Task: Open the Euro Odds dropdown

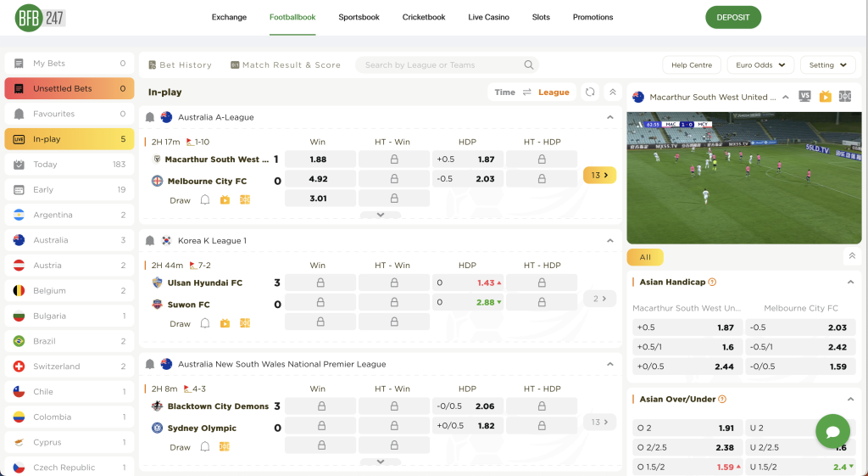Action: tap(760, 64)
